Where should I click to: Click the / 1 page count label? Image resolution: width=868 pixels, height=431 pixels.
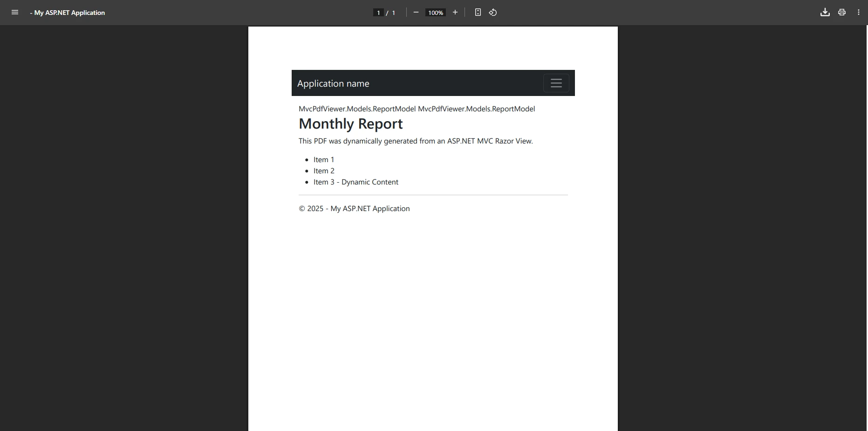[x=391, y=13]
